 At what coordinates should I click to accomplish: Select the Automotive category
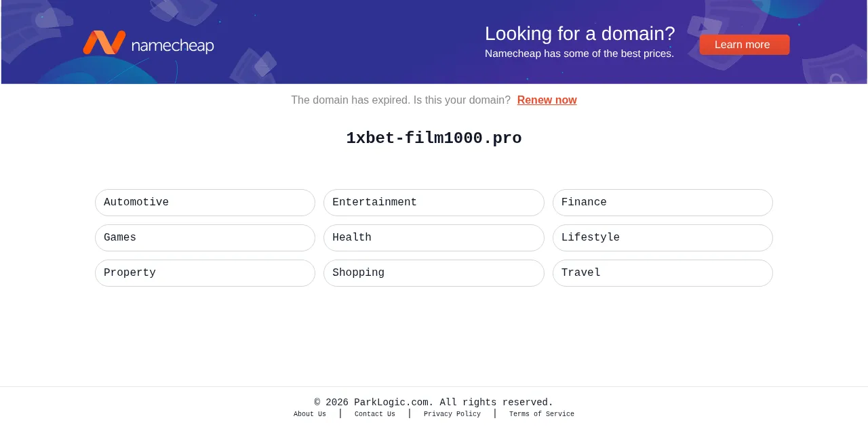205,203
